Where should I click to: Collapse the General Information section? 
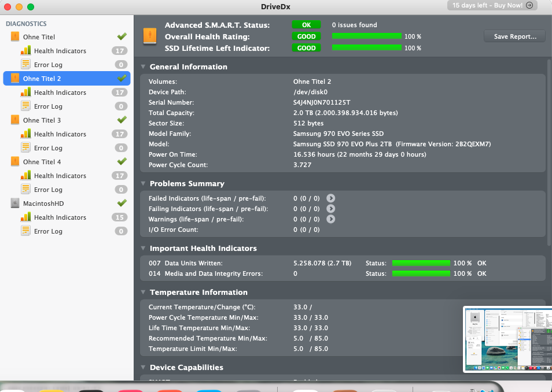[x=143, y=66]
